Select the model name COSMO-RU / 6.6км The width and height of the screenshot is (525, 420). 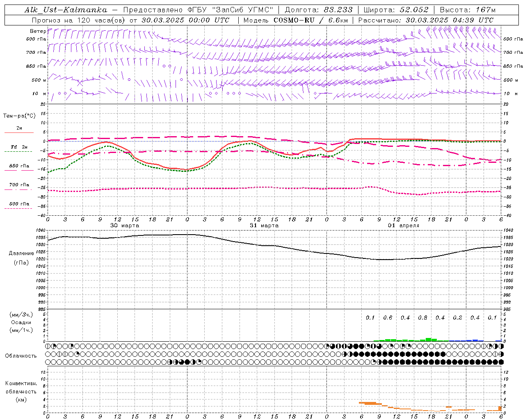click(x=310, y=20)
